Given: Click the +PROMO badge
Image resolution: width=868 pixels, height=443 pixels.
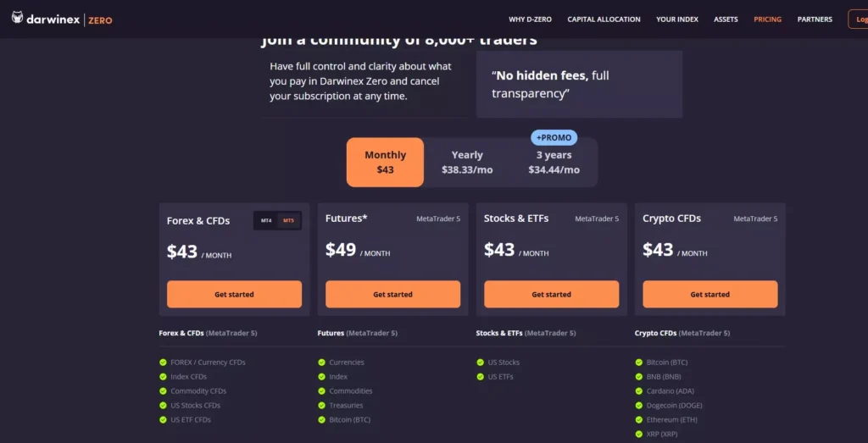Looking at the screenshot, I should [554, 138].
